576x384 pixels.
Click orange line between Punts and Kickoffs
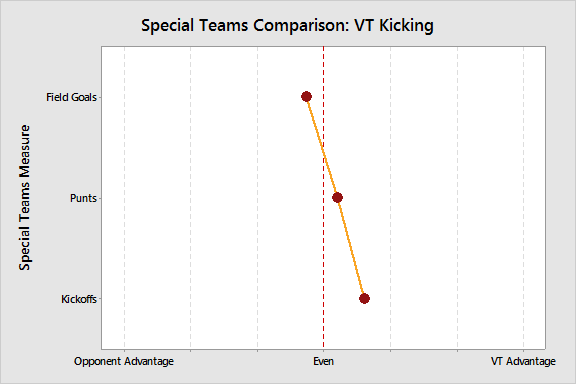(351, 248)
